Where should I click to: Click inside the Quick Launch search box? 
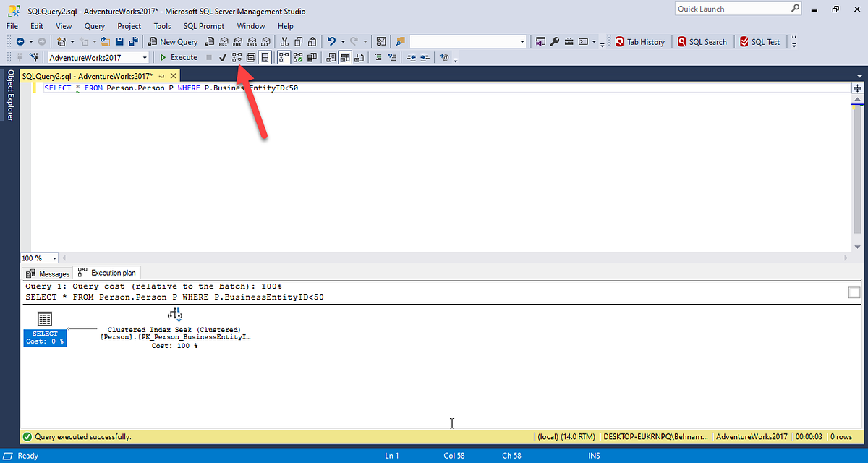[x=731, y=8]
